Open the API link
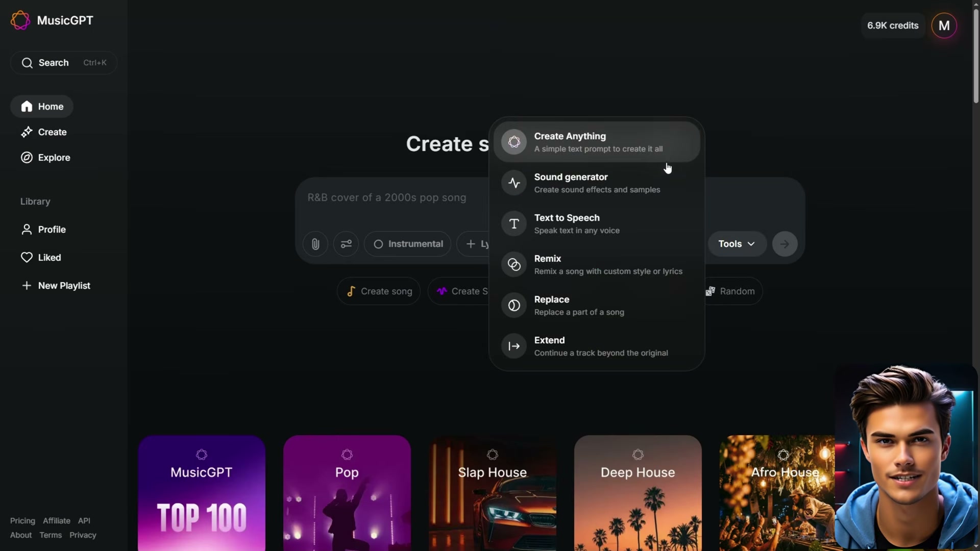 tap(84, 521)
